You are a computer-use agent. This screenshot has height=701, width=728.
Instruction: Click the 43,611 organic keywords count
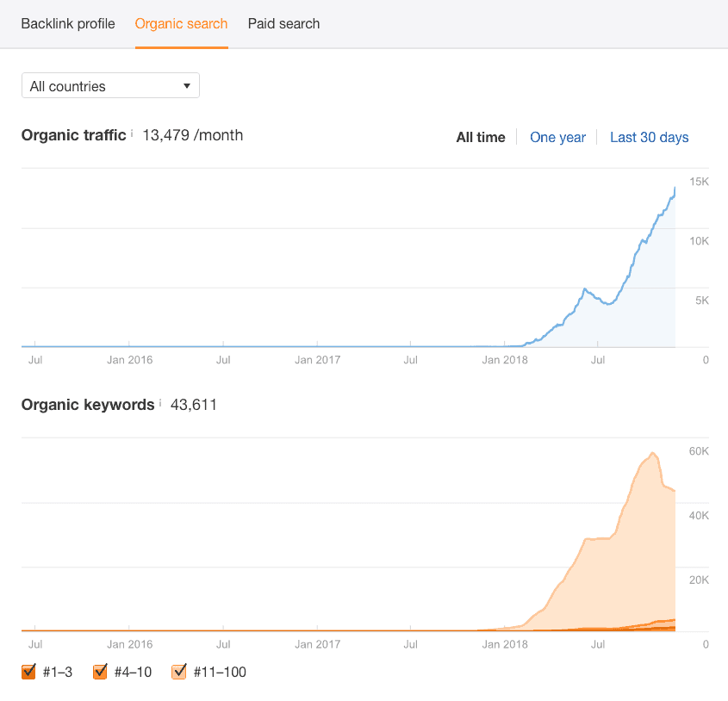point(192,404)
